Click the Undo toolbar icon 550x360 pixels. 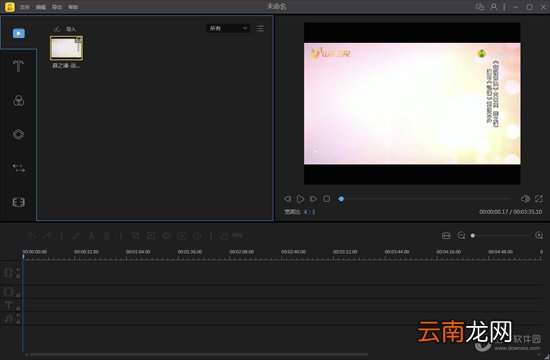[x=32, y=236]
